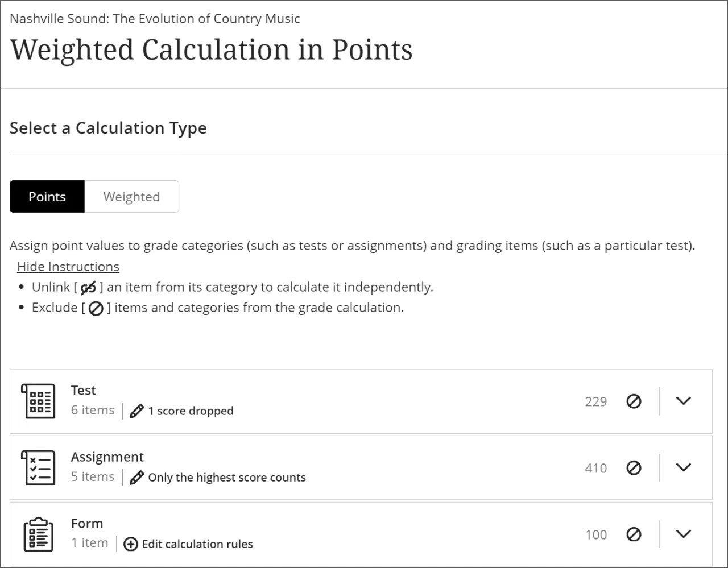
Task: Click the unlink icon in the instructions
Action: (x=89, y=288)
